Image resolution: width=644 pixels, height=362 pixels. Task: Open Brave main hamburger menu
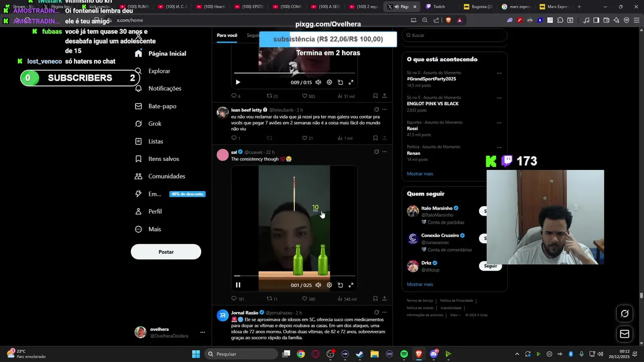click(x=636, y=20)
